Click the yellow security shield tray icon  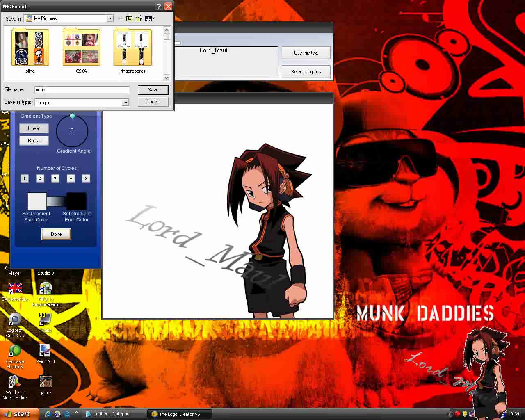(465, 414)
